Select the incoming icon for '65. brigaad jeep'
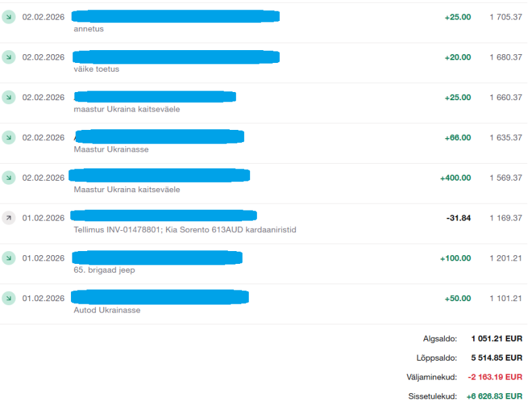This screenshot has width=532, height=406. coord(8,258)
